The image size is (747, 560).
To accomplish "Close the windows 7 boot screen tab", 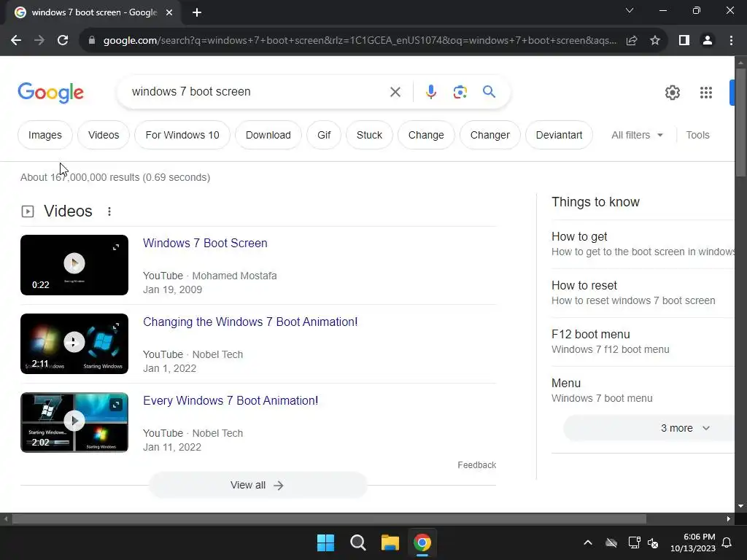I will click(169, 12).
